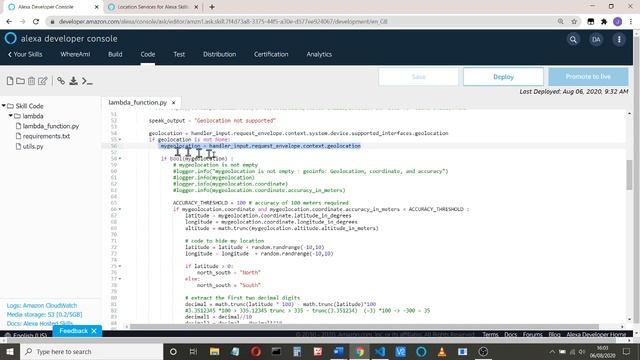Show hidden system tray icons

552,351
